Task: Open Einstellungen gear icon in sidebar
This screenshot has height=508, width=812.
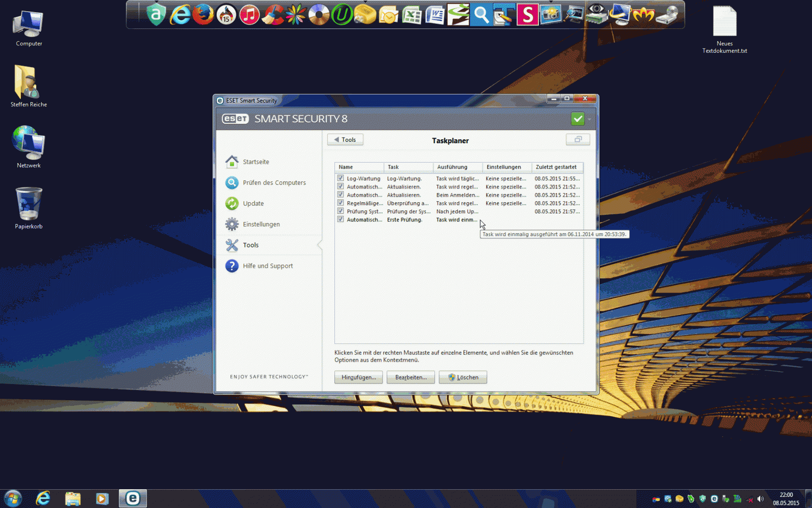Action: coord(232,224)
